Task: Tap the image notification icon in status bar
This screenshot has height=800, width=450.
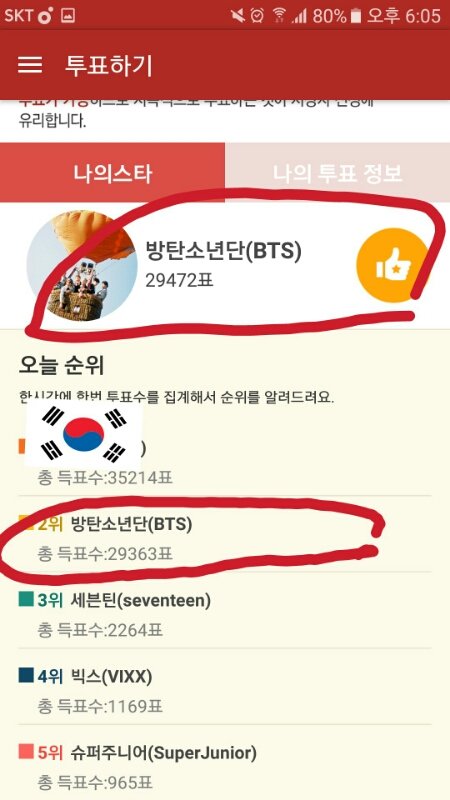Action: click(x=68, y=16)
